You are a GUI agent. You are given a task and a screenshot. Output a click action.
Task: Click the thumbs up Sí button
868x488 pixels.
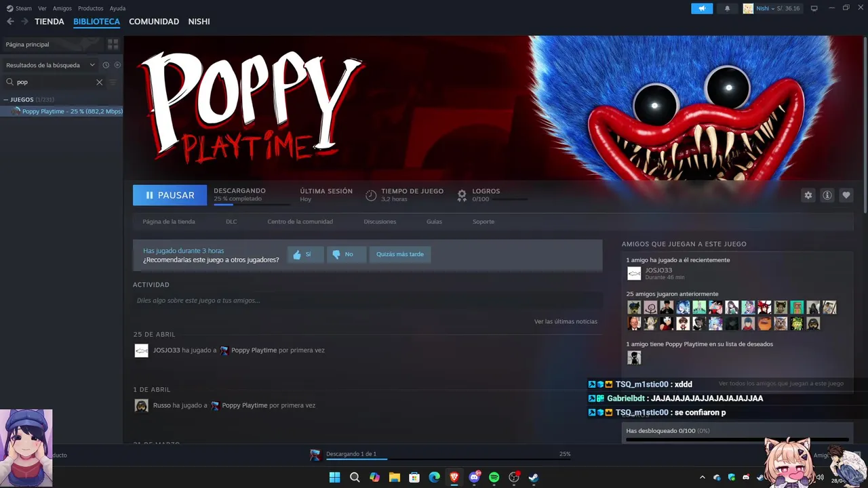point(305,254)
